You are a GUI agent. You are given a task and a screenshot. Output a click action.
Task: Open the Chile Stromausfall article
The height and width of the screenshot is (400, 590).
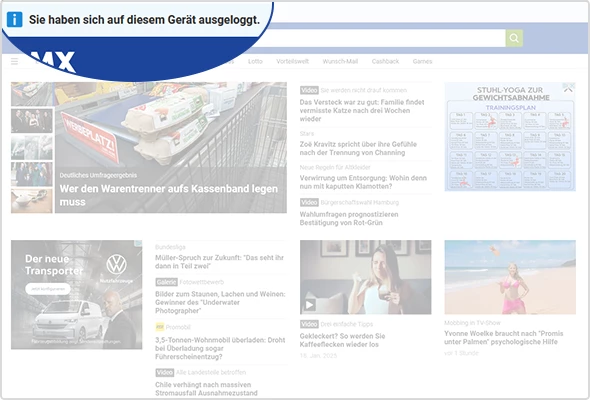pos(206,389)
